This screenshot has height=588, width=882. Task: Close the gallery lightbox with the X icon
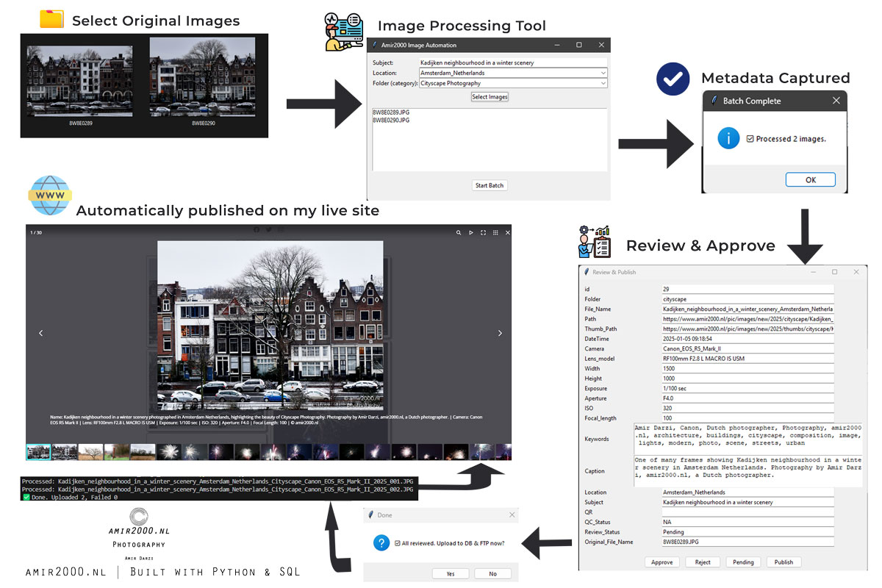coord(507,232)
